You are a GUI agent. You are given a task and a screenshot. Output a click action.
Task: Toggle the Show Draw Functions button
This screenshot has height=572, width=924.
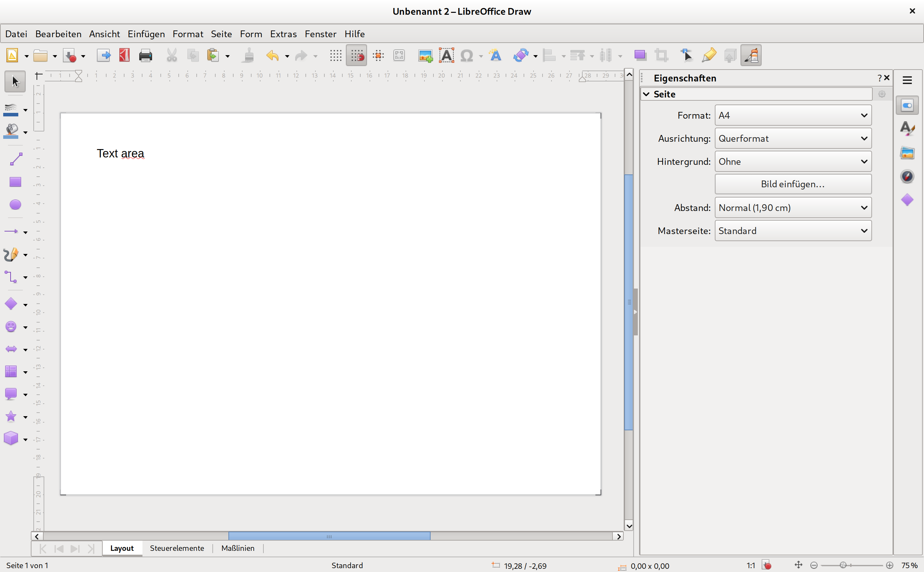[x=751, y=55]
